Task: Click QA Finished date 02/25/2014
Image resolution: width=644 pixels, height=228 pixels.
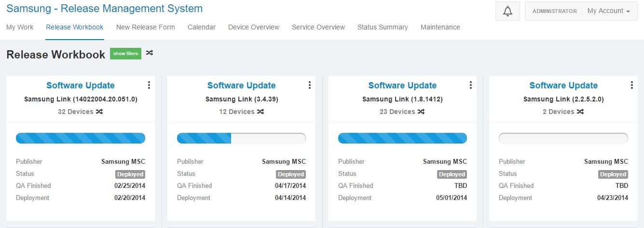Action: coord(130,185)
